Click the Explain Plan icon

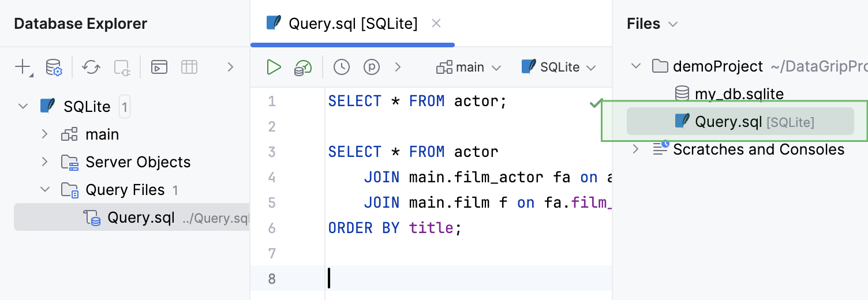302,67
